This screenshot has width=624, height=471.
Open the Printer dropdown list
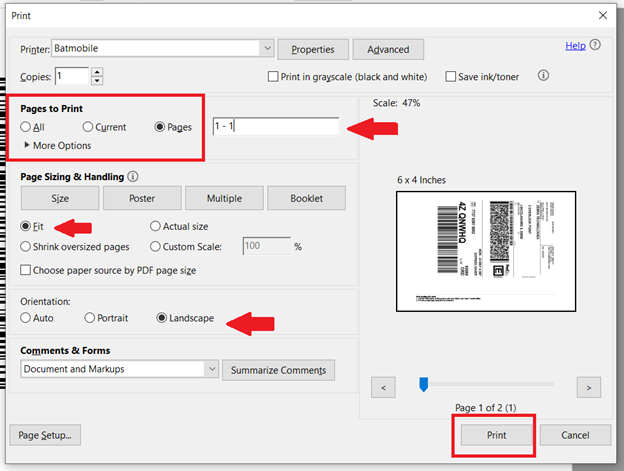tap(266, 48)
